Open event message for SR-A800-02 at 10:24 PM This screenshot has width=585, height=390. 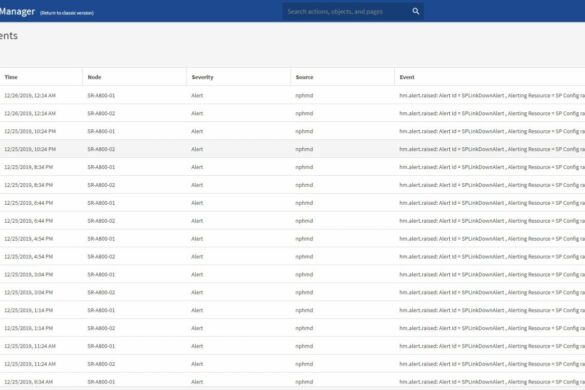(492, 149)
